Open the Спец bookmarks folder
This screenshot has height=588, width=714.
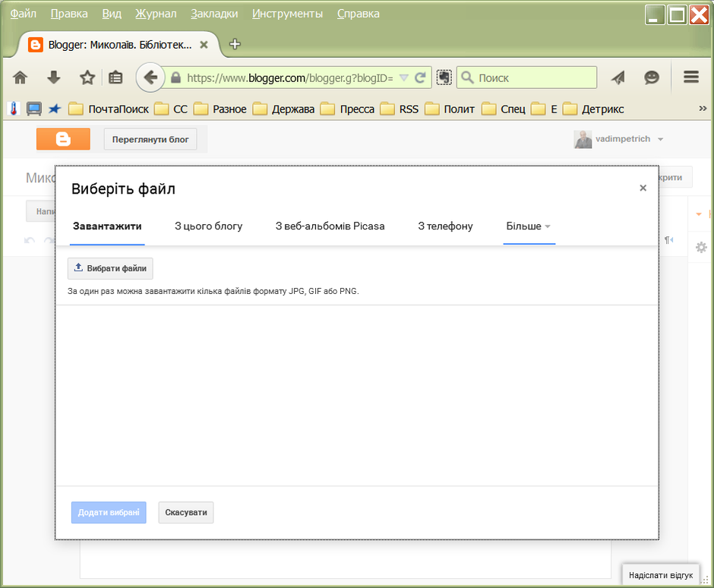(504, 109)
